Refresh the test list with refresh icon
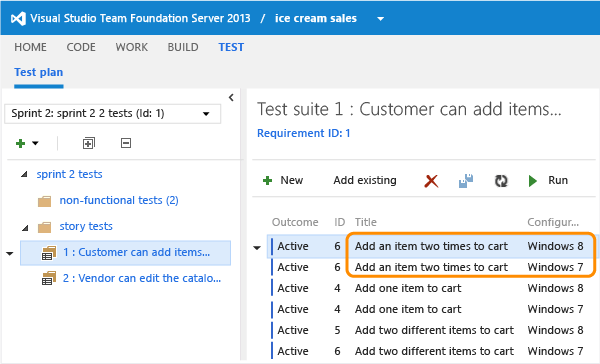 pos(501,181)
